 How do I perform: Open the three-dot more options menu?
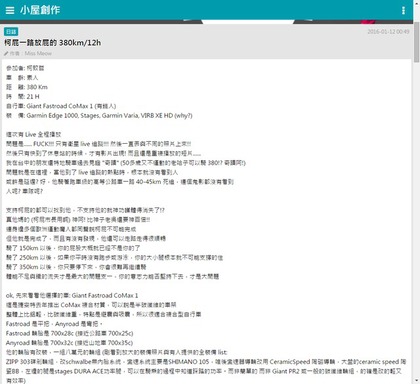[x=403, y=10]
